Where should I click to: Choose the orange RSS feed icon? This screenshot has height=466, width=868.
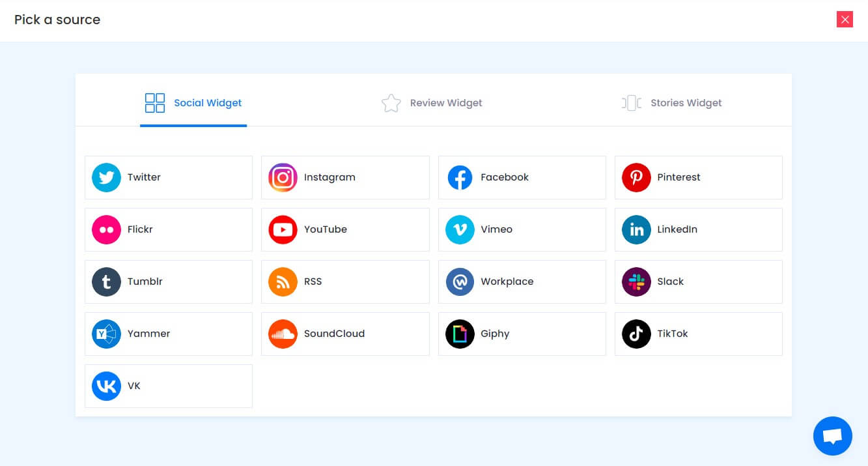pos(283,282)
